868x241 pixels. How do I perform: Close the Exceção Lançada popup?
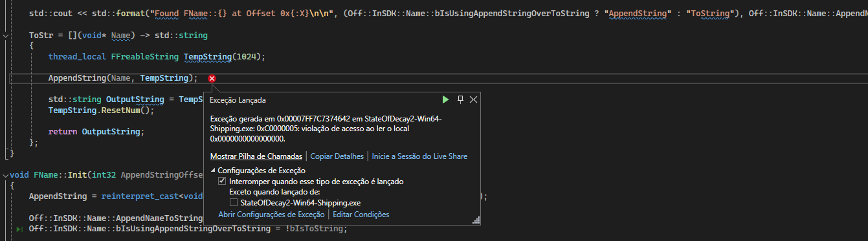coord(473,100)
